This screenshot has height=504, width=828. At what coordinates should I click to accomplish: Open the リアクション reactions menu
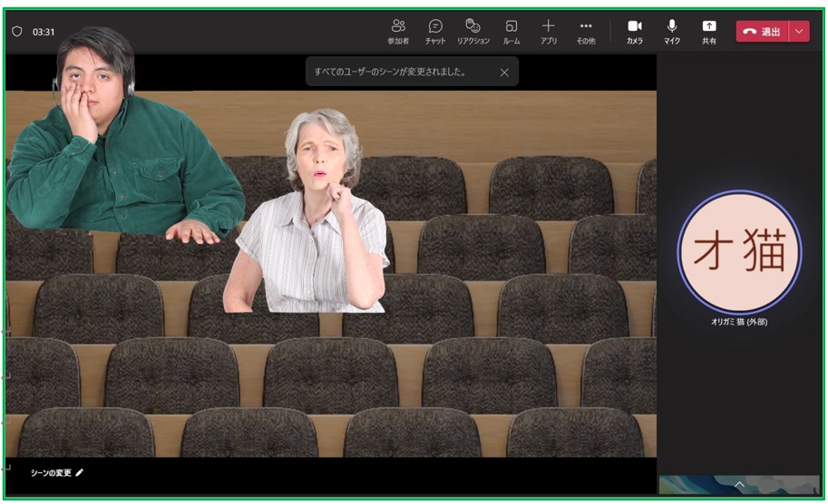point(472,31)
